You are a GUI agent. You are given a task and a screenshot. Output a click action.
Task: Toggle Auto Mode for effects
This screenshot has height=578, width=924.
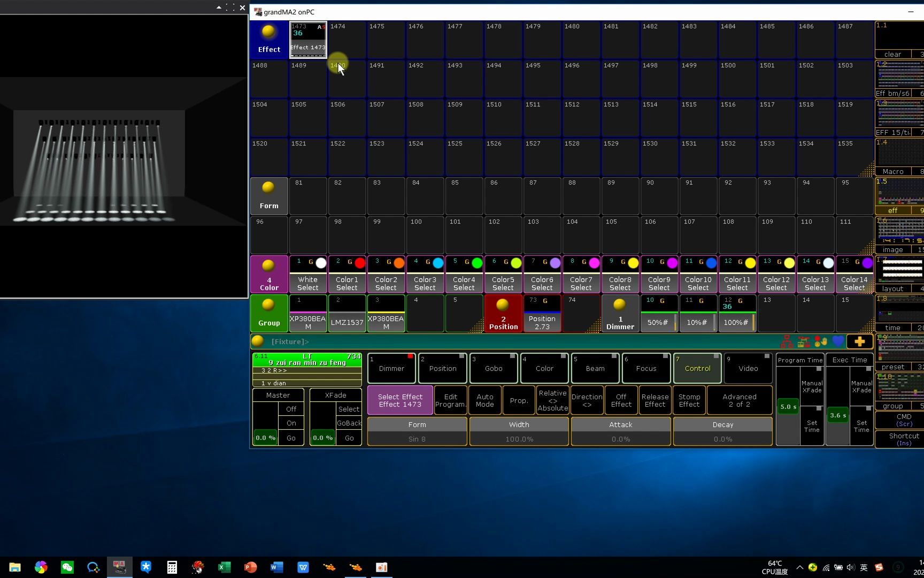(485, 400)
